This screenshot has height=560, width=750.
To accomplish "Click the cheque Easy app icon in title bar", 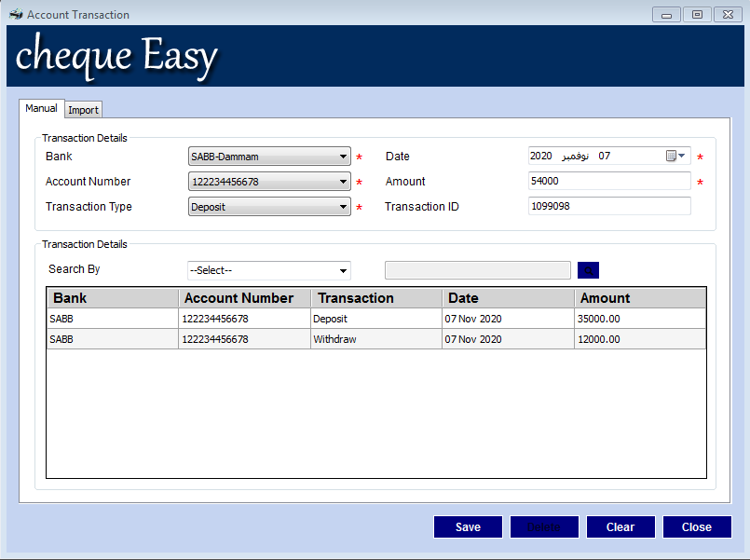I will pos(16,14).
